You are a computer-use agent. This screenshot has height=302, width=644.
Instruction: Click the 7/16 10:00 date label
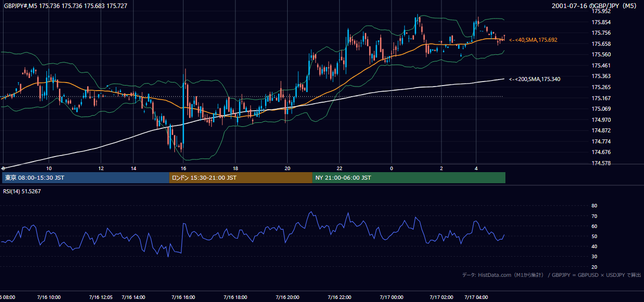coord(49,297)
